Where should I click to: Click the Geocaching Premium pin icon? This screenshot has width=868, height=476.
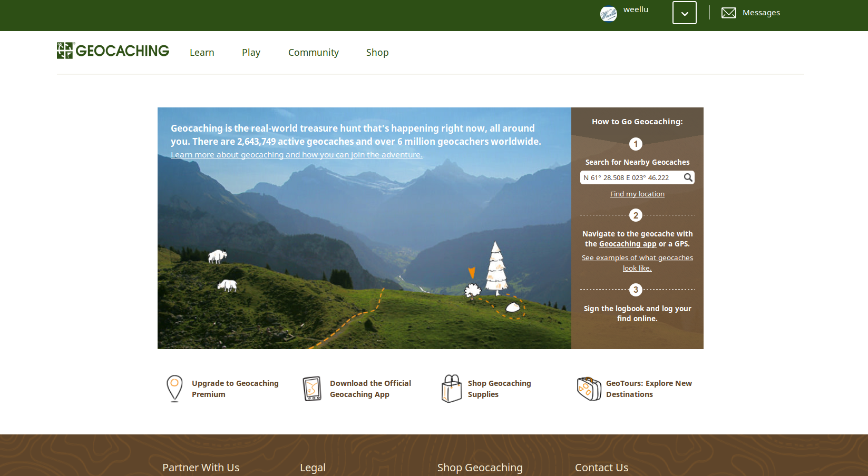(x=174, y=389)
